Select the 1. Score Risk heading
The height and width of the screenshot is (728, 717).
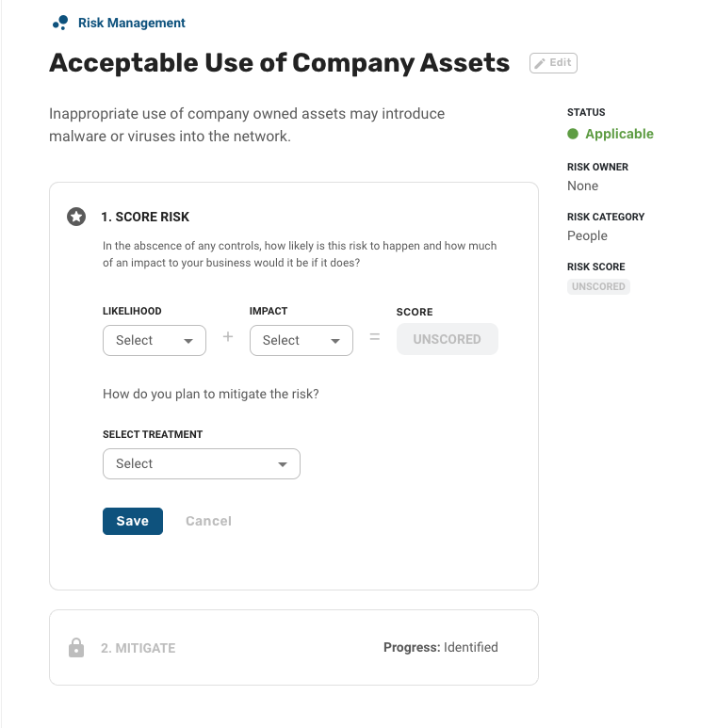click(x=145, y=217)
